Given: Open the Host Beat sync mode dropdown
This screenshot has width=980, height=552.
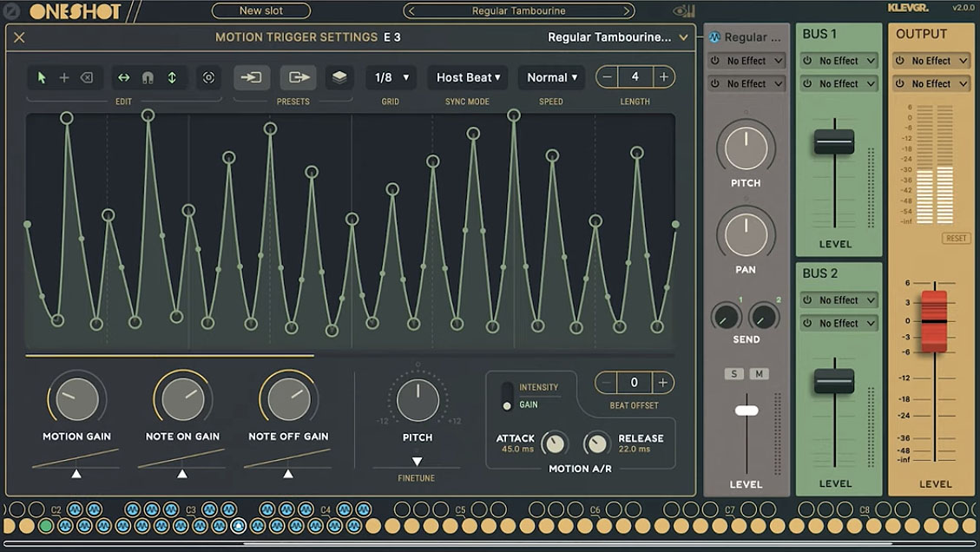Looking at the screenshot, I should (x=467, y=77).
